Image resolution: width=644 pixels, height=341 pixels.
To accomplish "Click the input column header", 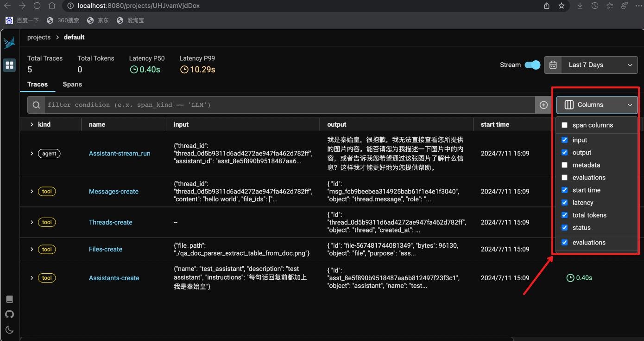I will pyautogui.click(x=181, y=124).
